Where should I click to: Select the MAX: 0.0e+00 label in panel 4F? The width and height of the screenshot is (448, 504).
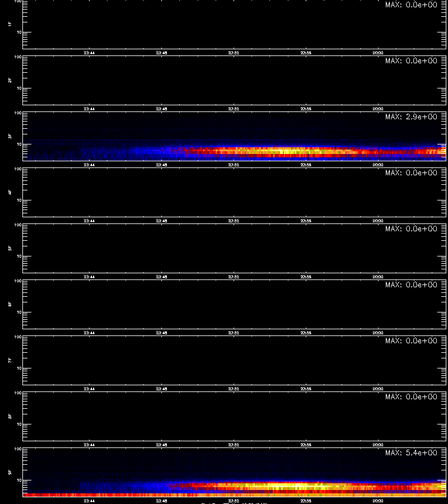(411, 172)
